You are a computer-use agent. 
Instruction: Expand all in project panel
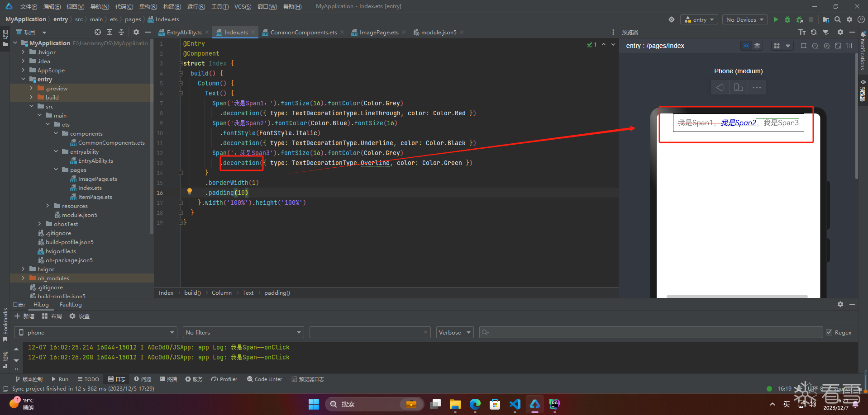pyautogui.click(x=110, y=32)
